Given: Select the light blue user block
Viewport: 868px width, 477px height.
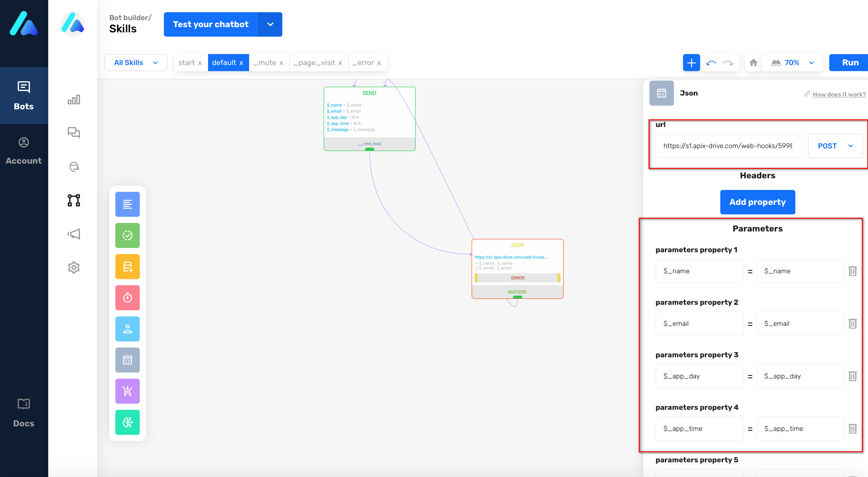Looking at the screenshot, I should pos(127,329).
